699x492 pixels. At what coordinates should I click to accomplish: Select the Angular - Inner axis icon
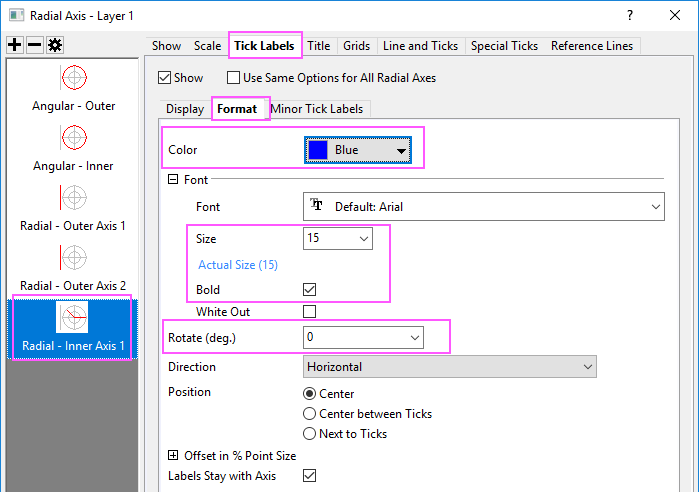(x=74, y=137)
